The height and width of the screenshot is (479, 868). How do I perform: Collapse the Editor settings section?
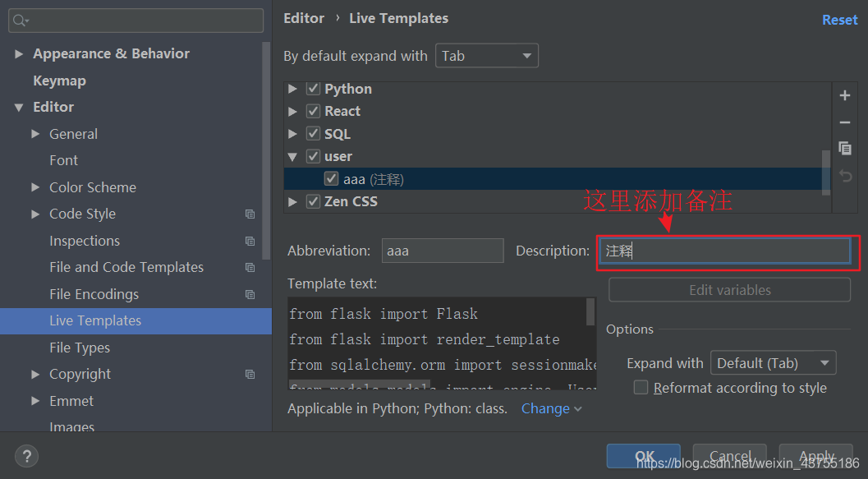coord(19,108)
